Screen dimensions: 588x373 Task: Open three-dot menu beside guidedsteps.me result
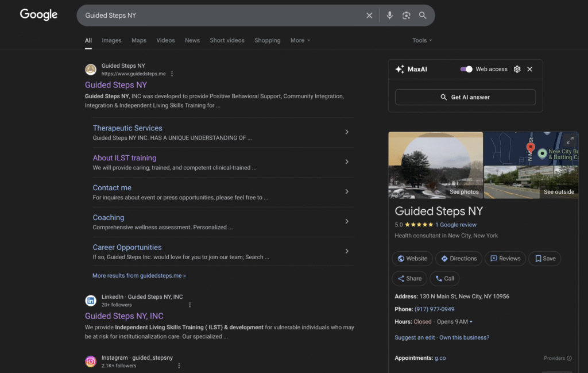172,74
